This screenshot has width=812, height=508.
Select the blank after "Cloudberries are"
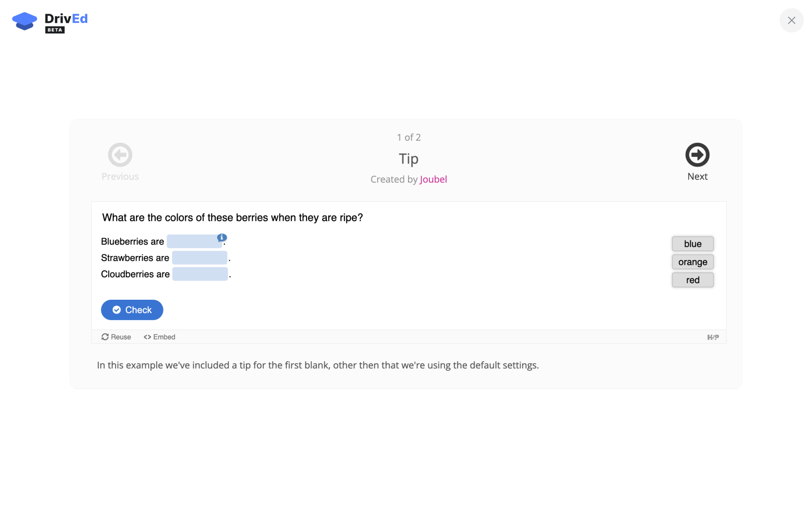(x=200, y=274)
